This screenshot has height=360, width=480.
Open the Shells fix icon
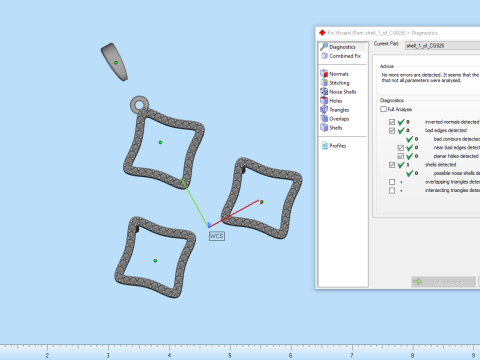point(324,127)
